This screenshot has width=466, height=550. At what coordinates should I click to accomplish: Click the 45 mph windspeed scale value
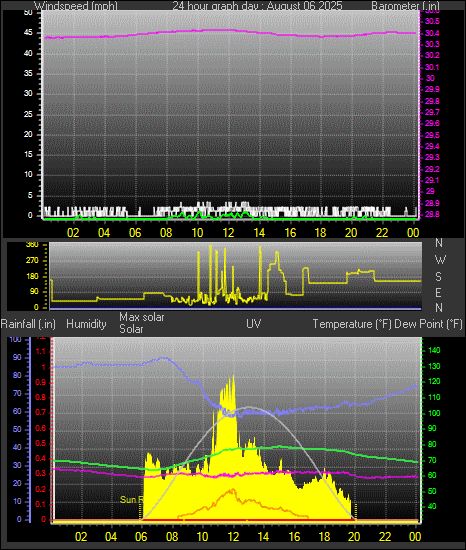[28, 33]
